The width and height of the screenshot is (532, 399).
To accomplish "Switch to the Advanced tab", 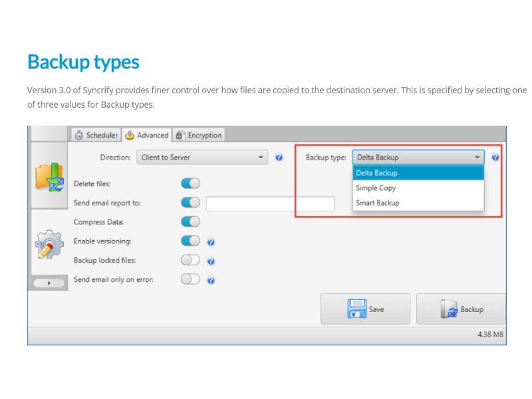I will pos(147,135).
